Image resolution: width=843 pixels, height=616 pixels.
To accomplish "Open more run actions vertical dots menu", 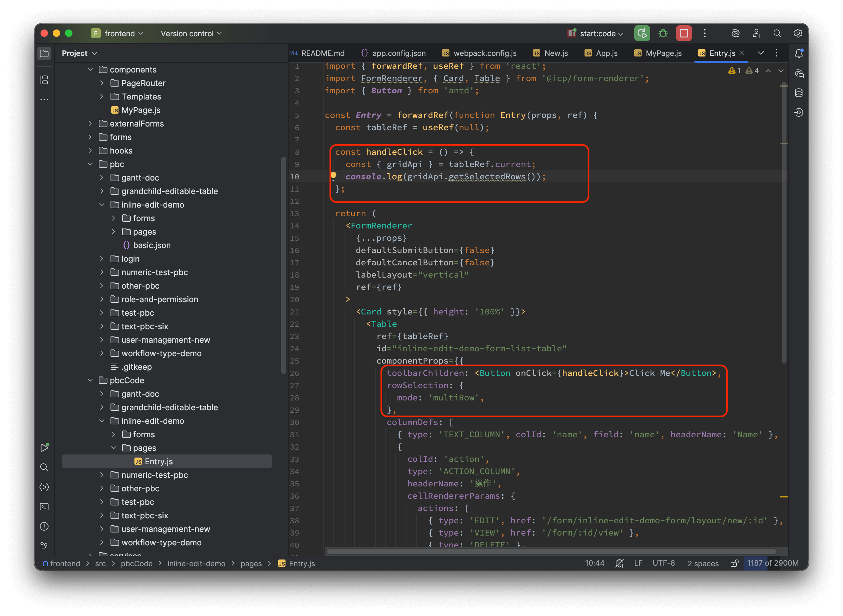I will (704, 33).
